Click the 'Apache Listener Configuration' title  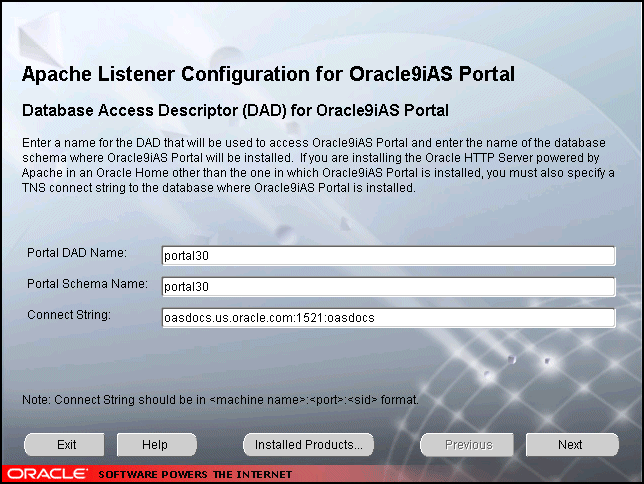pos(268,74)
